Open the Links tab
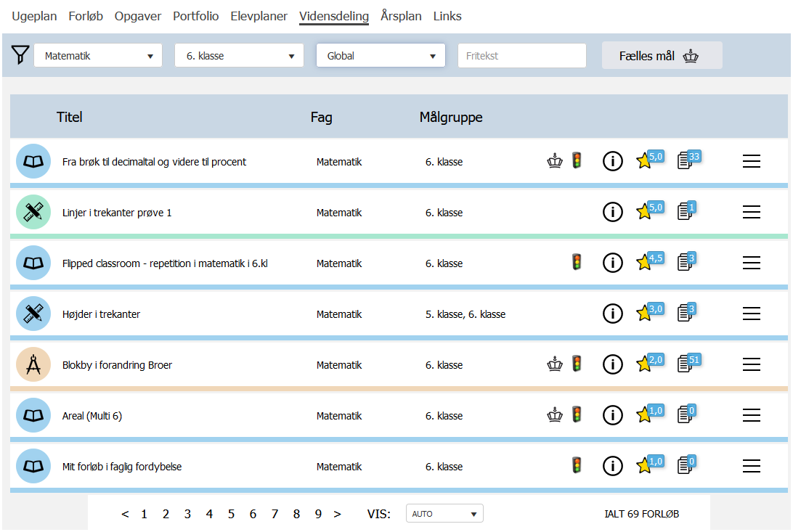 click(447, 16)
